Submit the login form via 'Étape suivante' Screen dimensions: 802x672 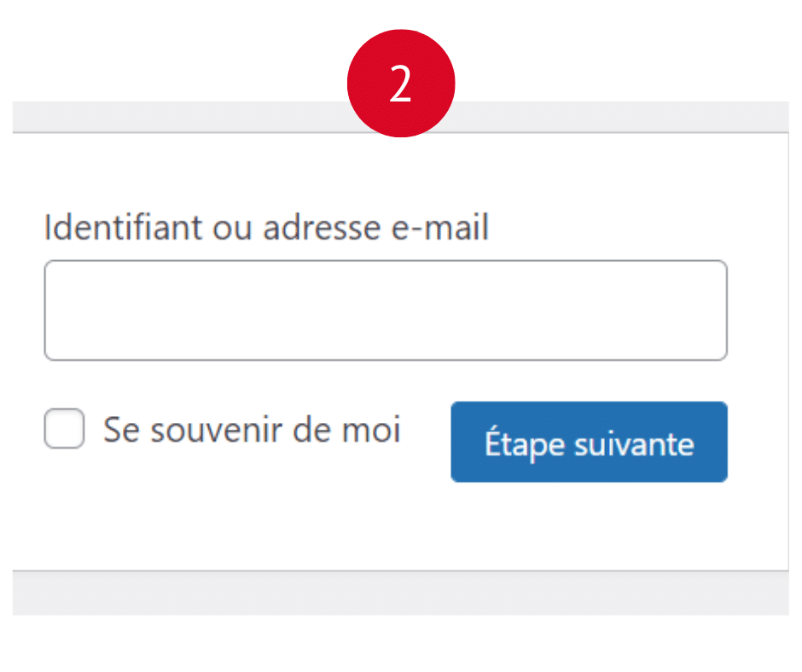(589, 443)
